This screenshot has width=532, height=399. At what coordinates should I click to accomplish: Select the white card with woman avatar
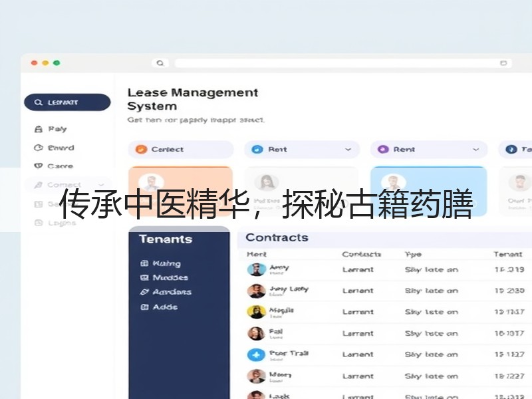[301, 191]
